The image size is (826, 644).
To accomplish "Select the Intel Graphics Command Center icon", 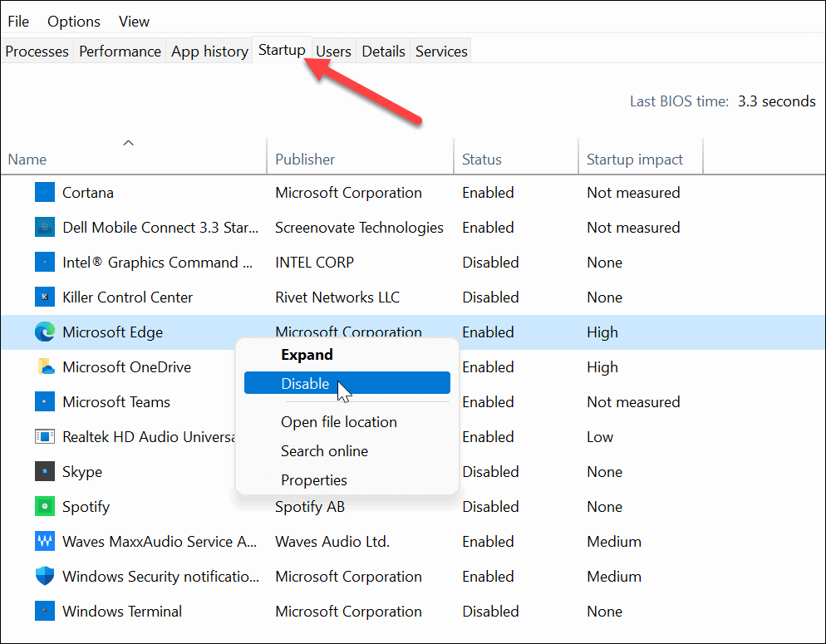I will 44,262.
